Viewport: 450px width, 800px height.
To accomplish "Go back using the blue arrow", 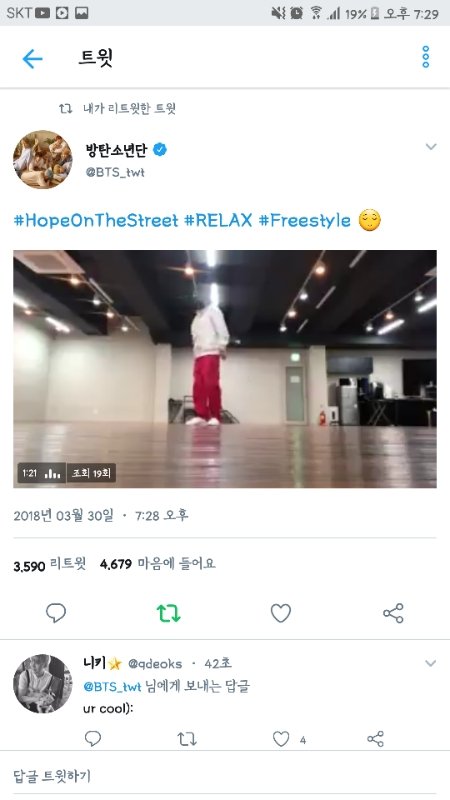I will pos(32,59).
